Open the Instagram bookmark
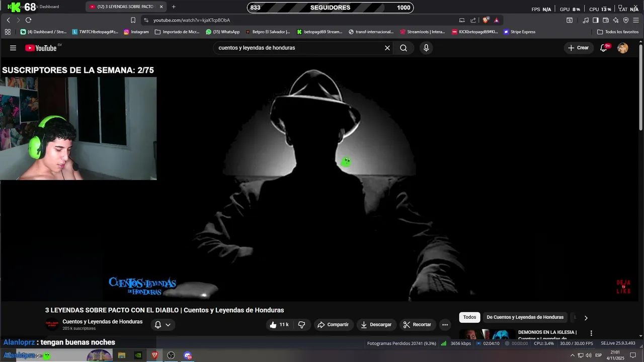 coord(136,32)
